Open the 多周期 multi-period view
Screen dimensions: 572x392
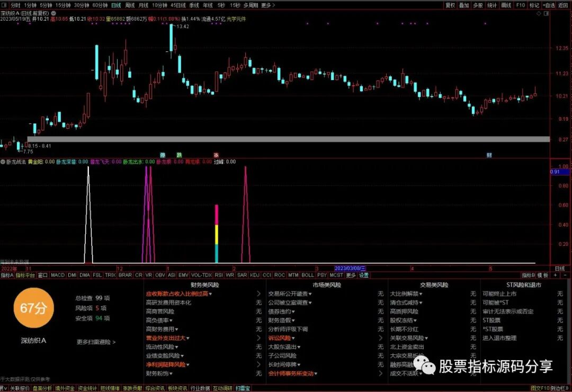pos(251,5)
